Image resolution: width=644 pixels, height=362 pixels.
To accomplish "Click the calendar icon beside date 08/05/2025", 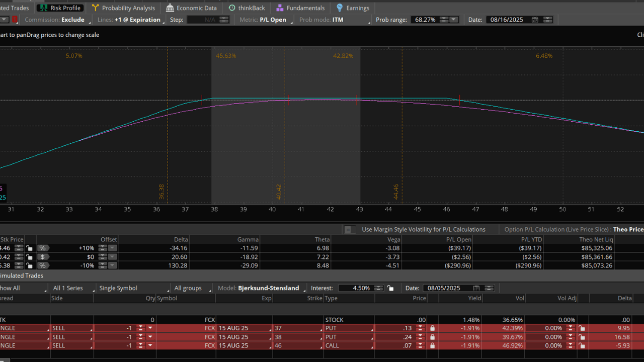I will (476, 288).
